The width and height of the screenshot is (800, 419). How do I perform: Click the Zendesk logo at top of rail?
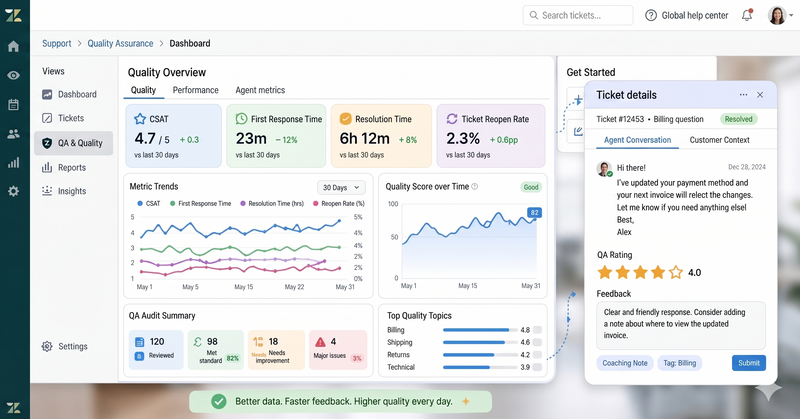tap(14, 15)
